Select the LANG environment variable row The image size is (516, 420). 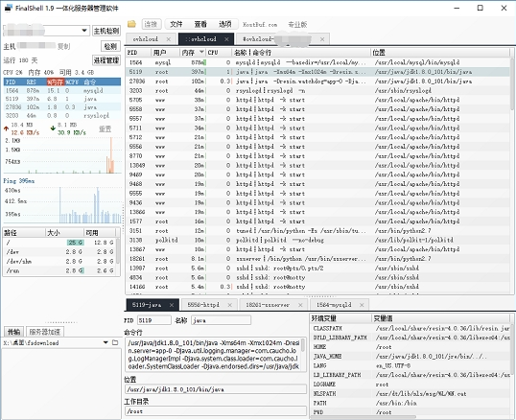410,365
